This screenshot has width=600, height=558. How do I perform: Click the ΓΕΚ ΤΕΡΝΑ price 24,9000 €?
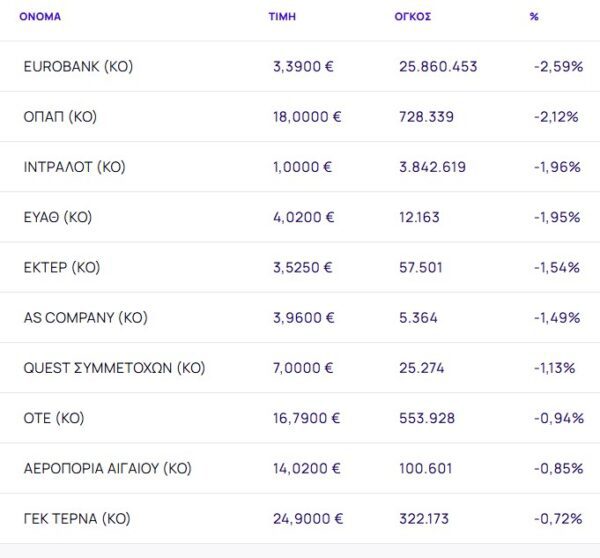click(x=307, y=519)
